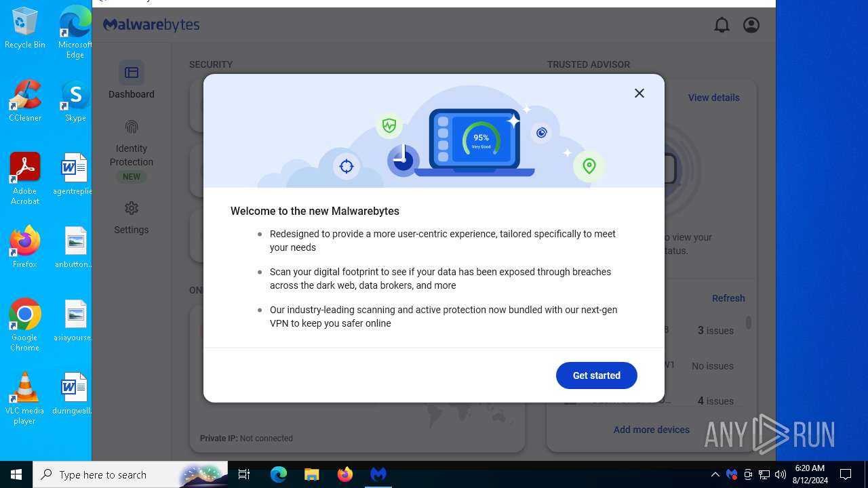Open the taskbar clock and date
Image resolution: width=868 pixels, height=488 pixels.
810,474
